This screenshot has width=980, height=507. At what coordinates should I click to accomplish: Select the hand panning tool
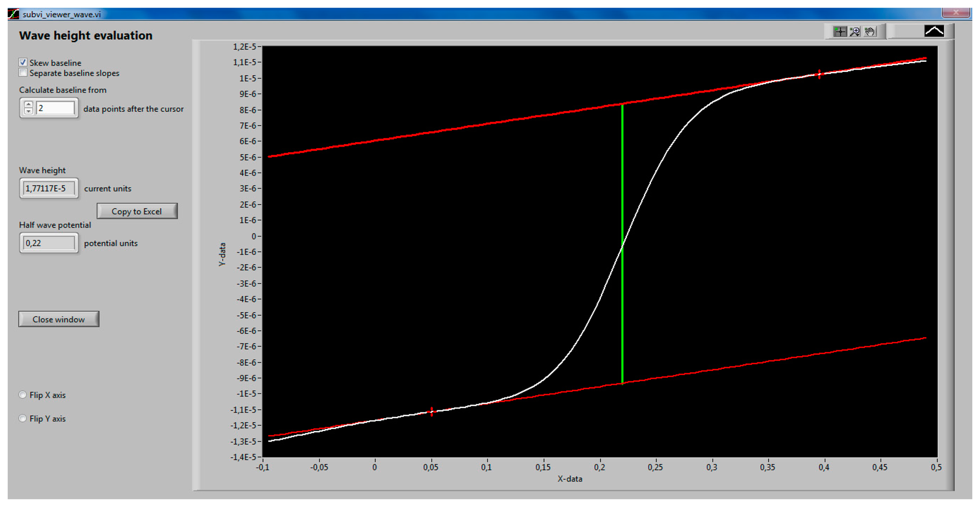click(870, 32)
